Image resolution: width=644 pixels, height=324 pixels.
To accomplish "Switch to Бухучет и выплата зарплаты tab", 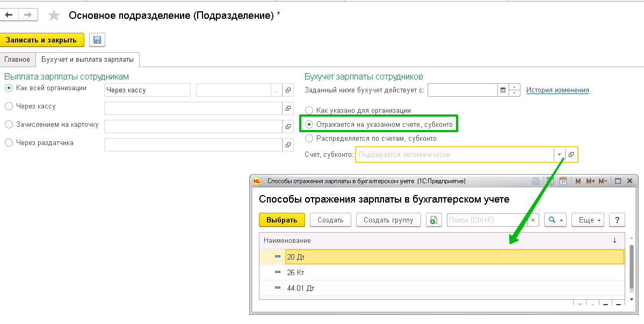I will [88, 60].
